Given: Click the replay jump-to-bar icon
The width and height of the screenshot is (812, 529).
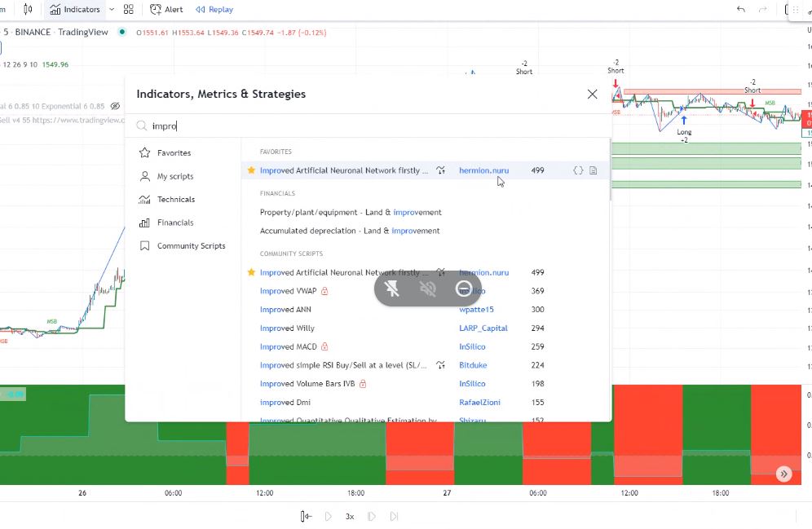Looking at the screenshot, I should point(306,516).
